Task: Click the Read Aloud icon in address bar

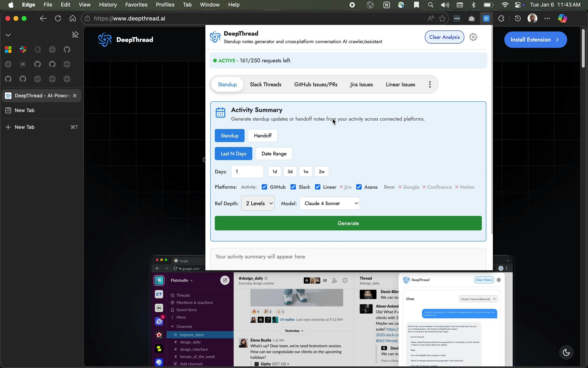Action: (x=431, y=18)
